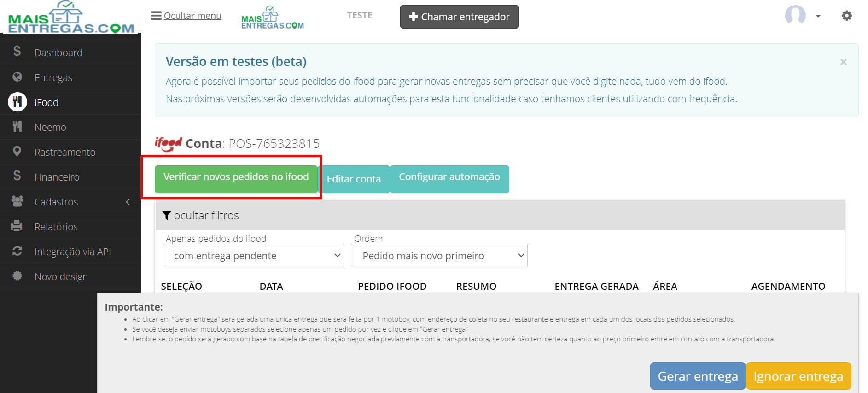Open 'Configurar automação' button
868x393 pixels.
[449, 179]
